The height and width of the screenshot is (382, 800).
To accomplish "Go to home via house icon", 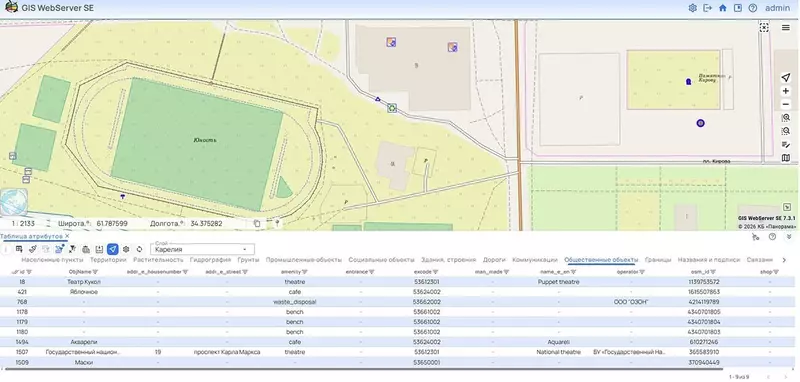I will pyautogui.click(x=722, y=8).
